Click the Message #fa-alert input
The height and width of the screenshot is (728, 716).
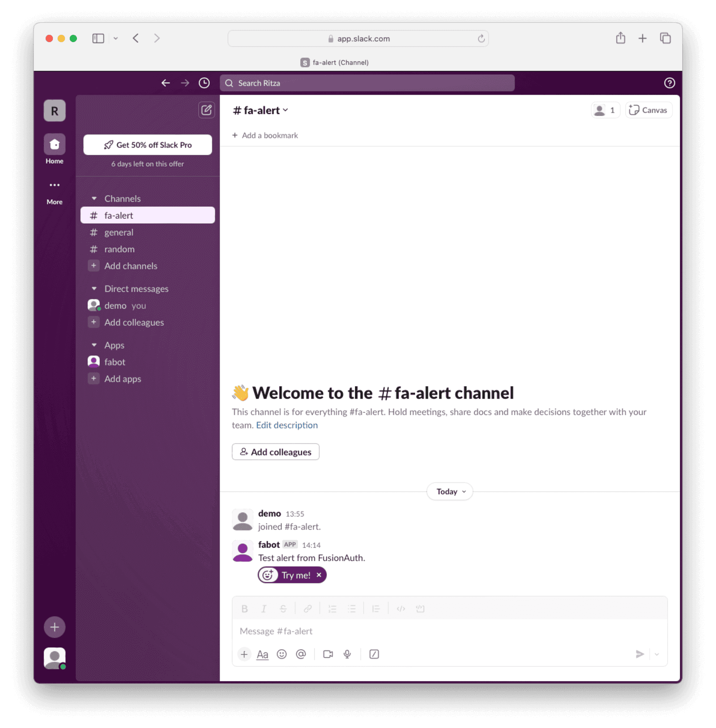pos(449,631)
